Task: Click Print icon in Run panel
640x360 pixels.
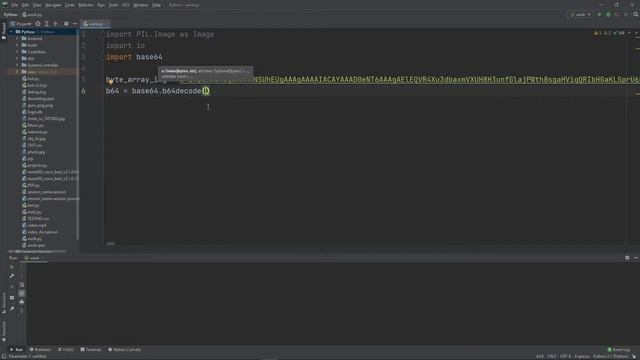Action: tap(22, 302)
